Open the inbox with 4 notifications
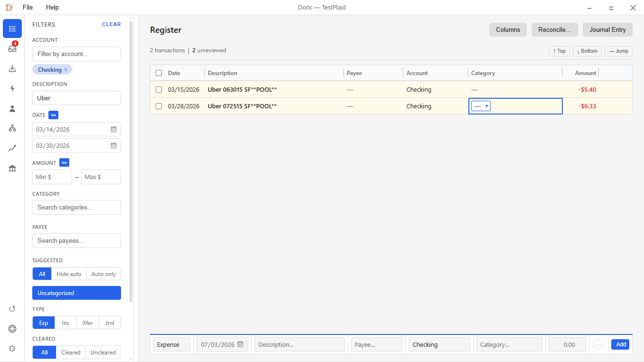 (x=12, y=48)
